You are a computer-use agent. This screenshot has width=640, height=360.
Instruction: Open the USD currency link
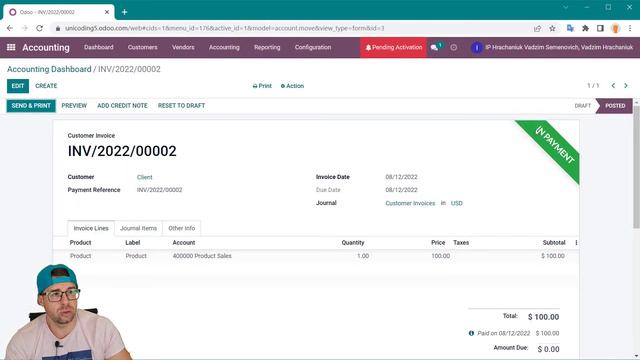click(457, 203)
